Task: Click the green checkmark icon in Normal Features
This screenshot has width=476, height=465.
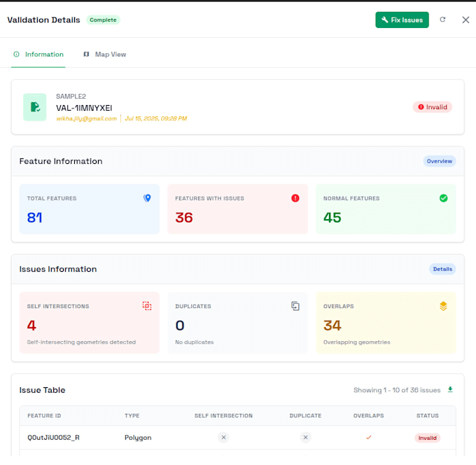Action: pyautogui.click(x=443, y=198)
